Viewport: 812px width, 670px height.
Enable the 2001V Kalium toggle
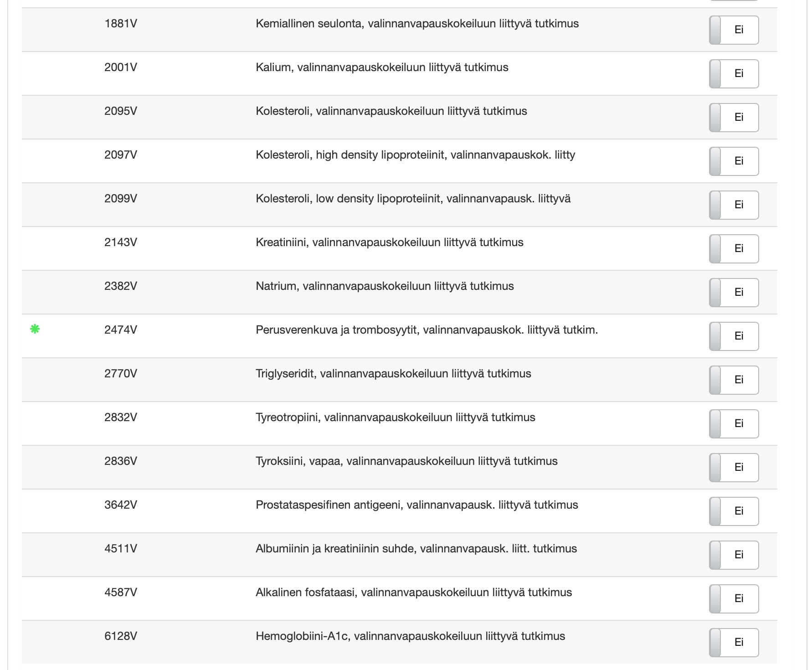tap(734, 74)
